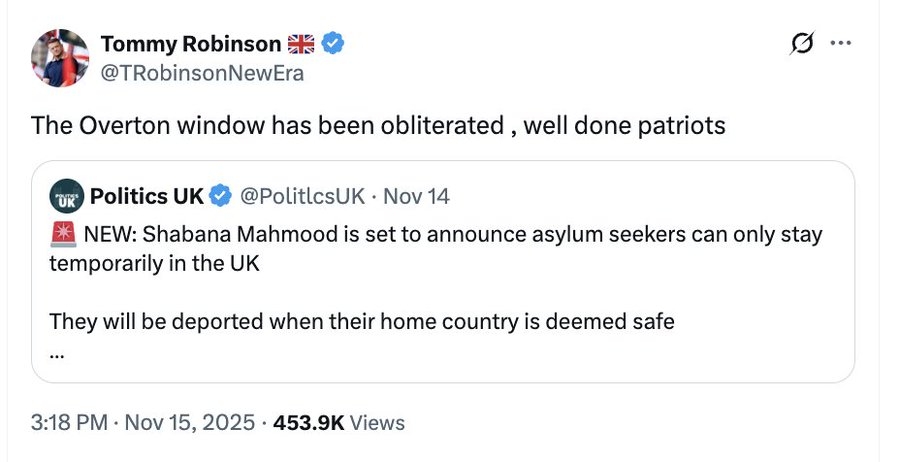Click the UK flag emoji next to name
The image size is (900, 462).
click(x=300, y=44)
